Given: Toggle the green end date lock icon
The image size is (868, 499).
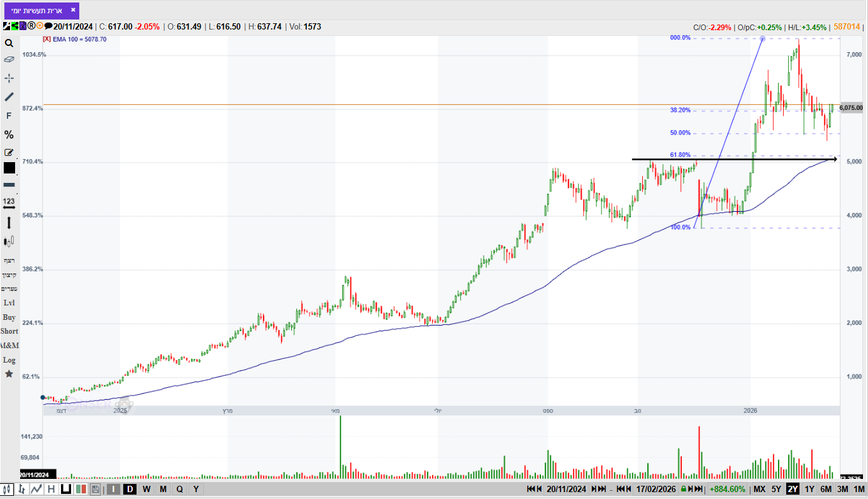Looking at the screenshot, I should point(683,489).
